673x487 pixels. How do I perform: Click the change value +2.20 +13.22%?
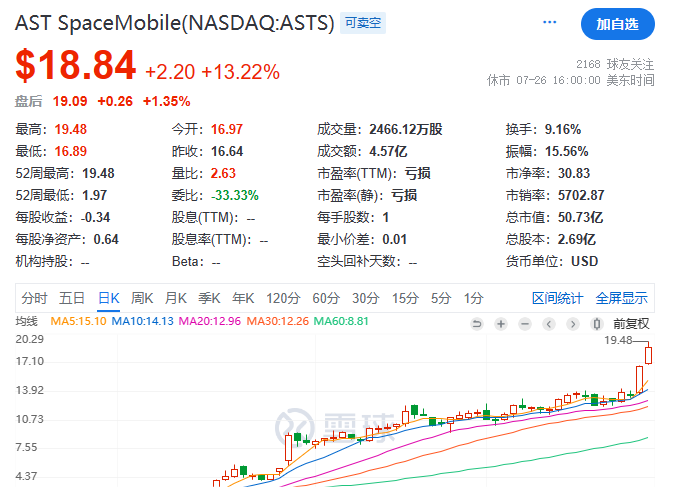(212, 72)
